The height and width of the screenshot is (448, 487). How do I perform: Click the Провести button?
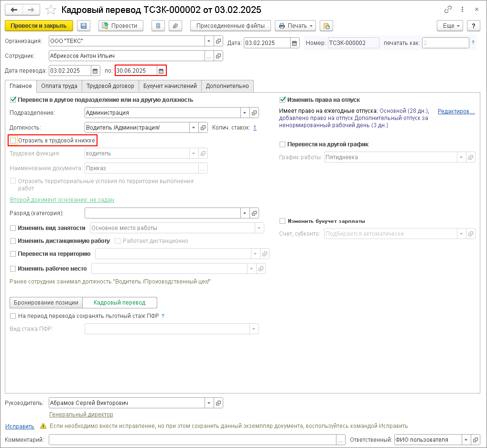[x=121, y=26]
